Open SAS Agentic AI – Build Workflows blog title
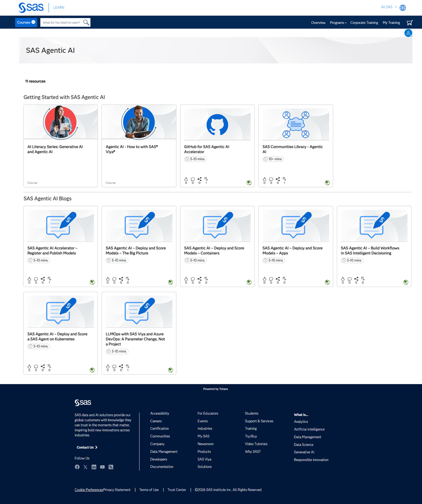422x504 pixels. coord(370,251)
